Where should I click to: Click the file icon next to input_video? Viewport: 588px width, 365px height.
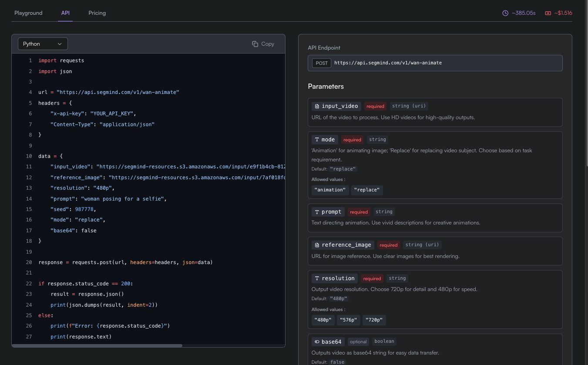(317, 106)
